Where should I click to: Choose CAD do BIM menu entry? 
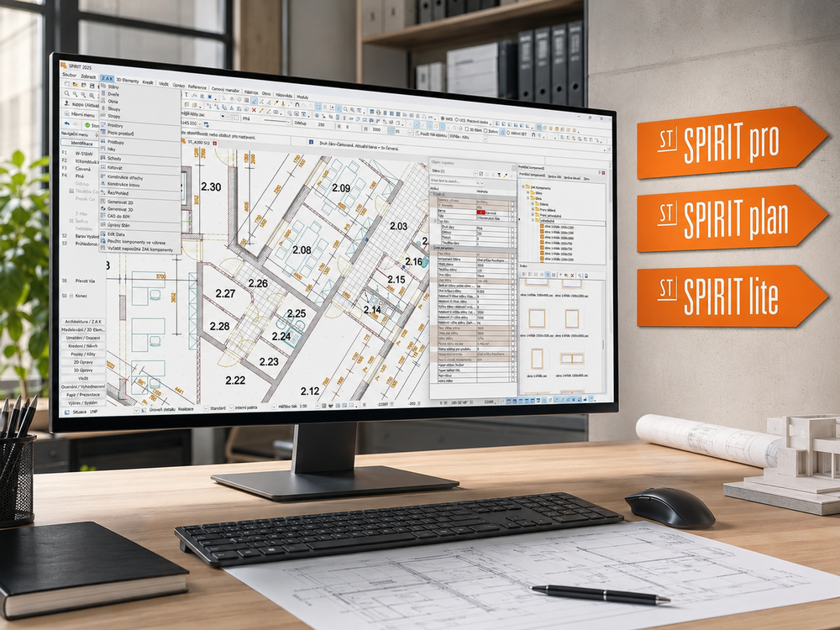point(119,216)
